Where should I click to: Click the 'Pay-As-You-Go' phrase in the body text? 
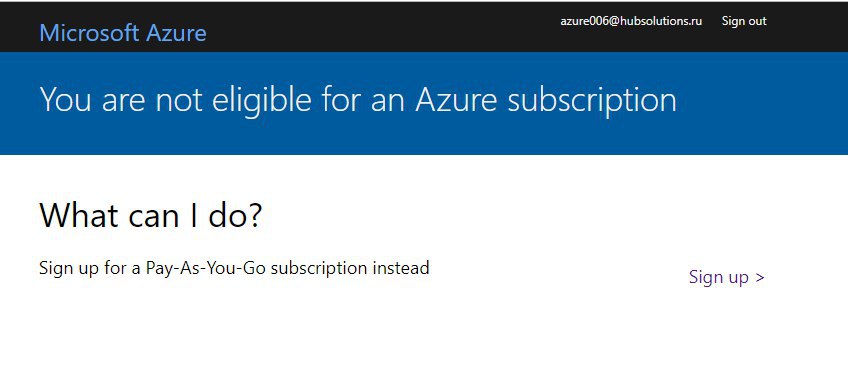click(x=206, y=268)
